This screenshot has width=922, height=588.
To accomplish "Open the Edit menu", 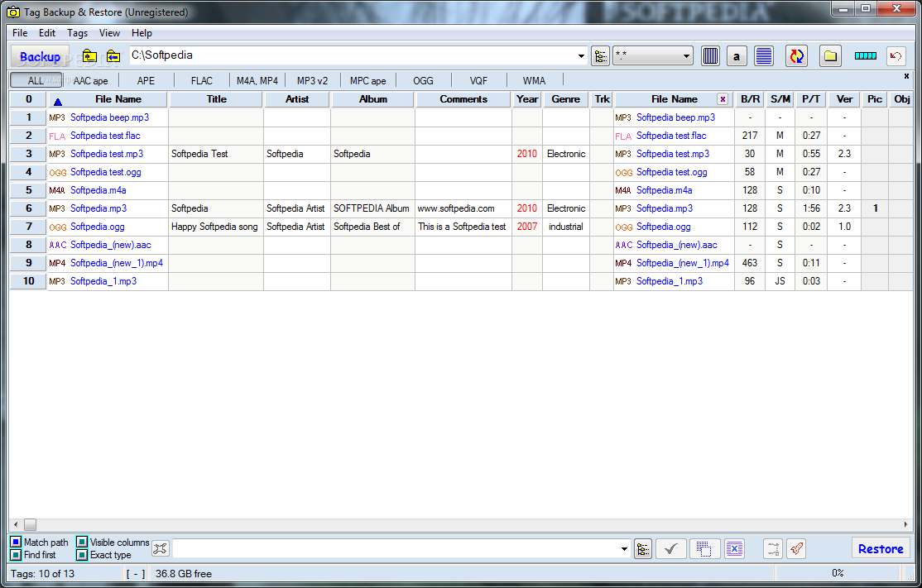I will tap(47, 33).
